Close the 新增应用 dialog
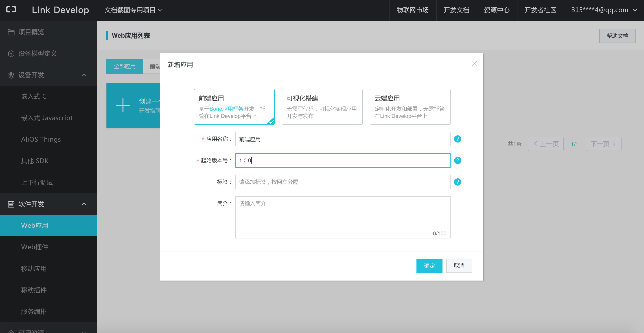 (x=475, y=63)
